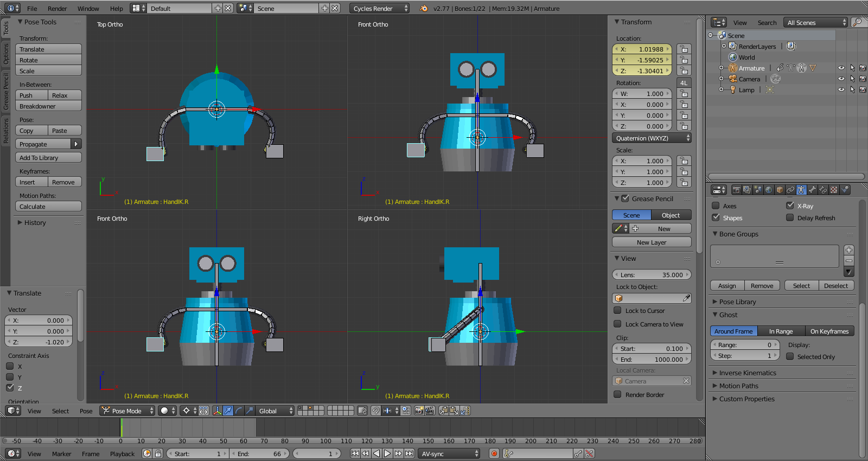Toggle the 3D manipulator widget icon
The image size is (868, 461).
(217, 411)
